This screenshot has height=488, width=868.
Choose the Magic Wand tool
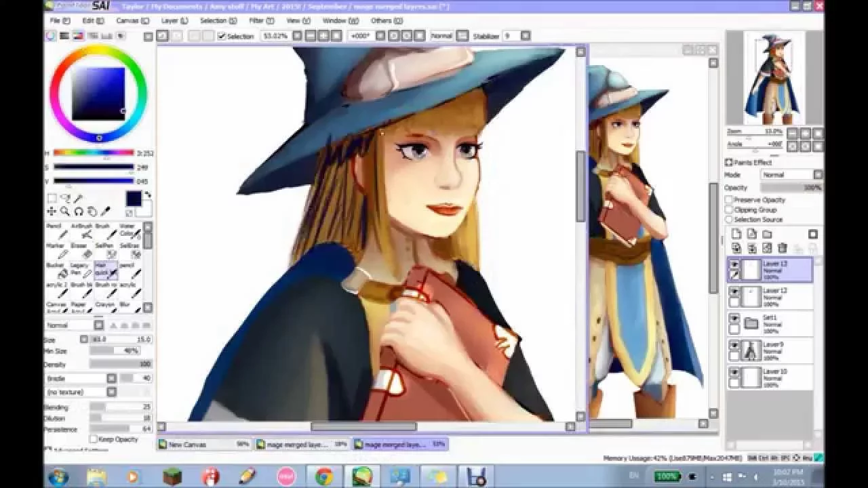click(79, 199)
